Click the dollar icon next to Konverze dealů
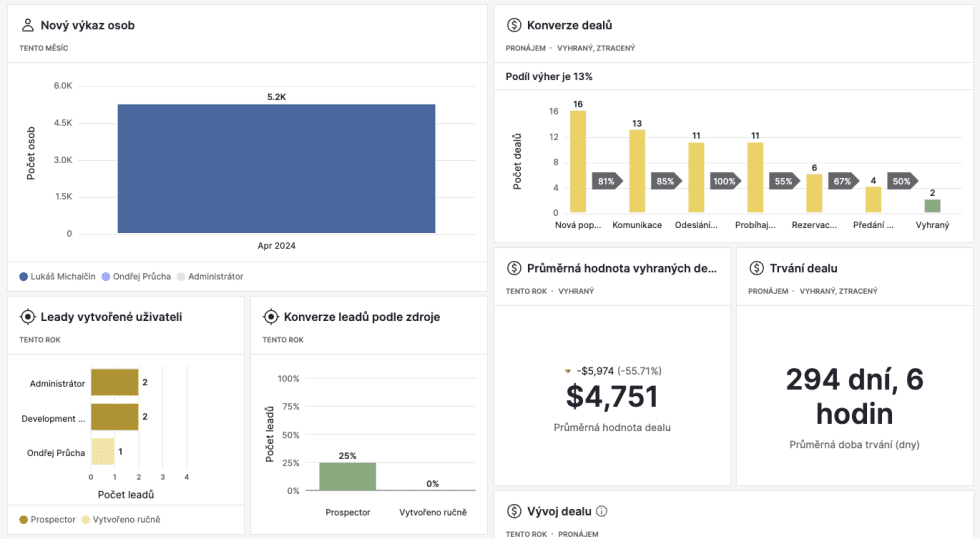Screen dimensions: 980x539 pos(514,25)
